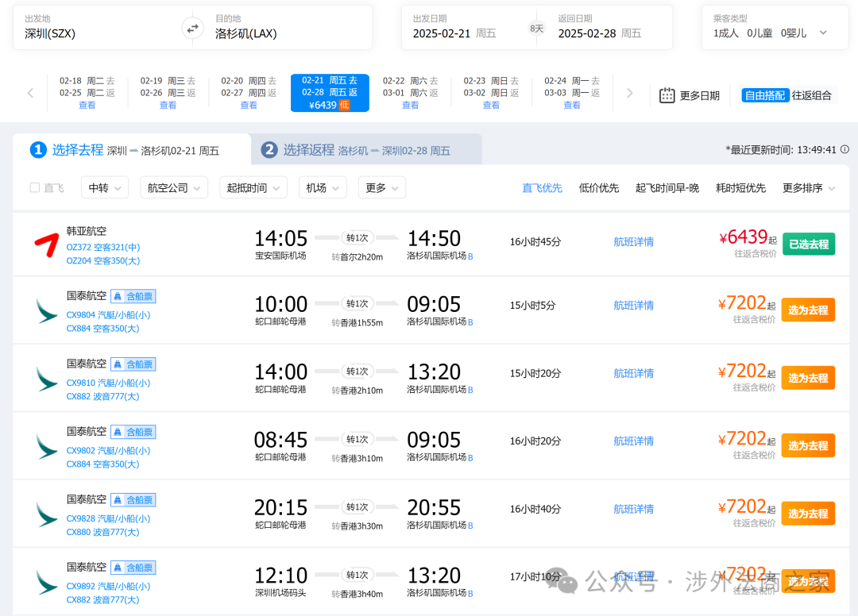This screenshot has height=616, width=858.
Task: Click Cathay Pacific logo on CX9892 row
Action: [x=47, y=582]
